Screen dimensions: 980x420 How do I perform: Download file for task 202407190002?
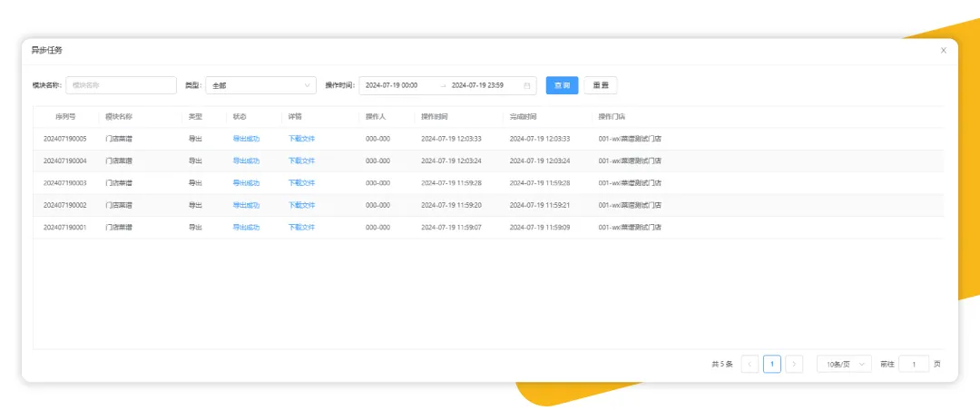301,205
